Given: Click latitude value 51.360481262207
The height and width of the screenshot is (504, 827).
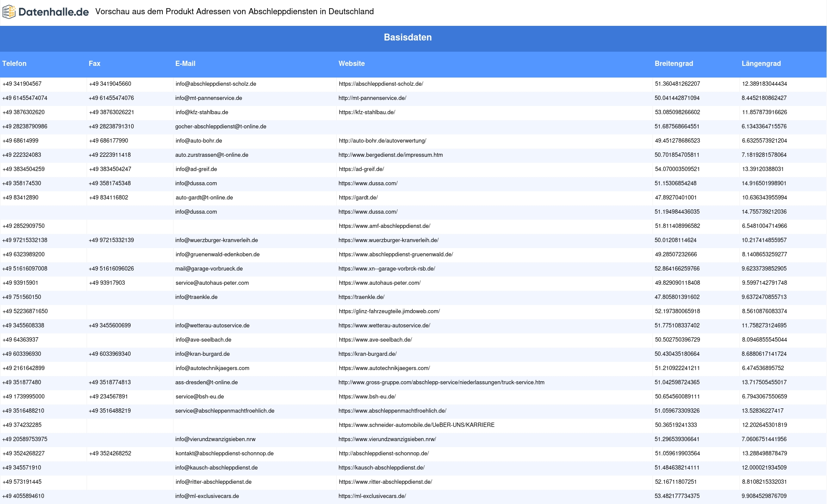Looking at the screenshot, I should tap(678, 84).
